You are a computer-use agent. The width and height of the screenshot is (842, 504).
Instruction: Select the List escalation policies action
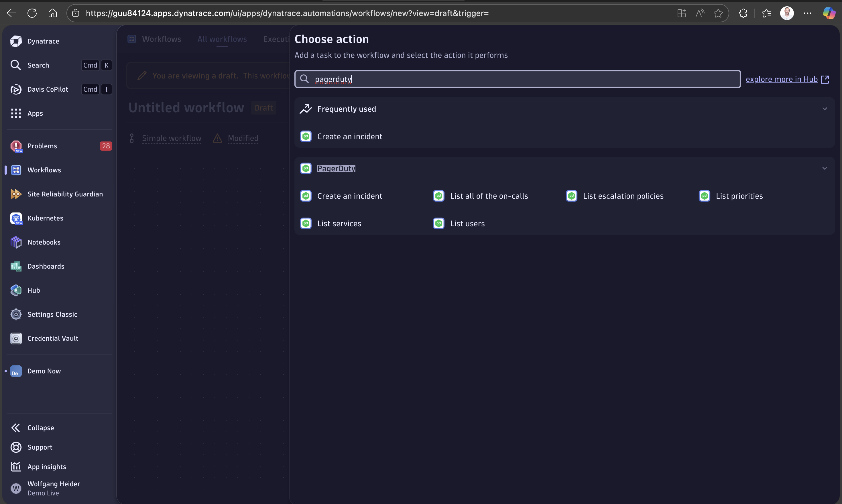tap(623, 196)
